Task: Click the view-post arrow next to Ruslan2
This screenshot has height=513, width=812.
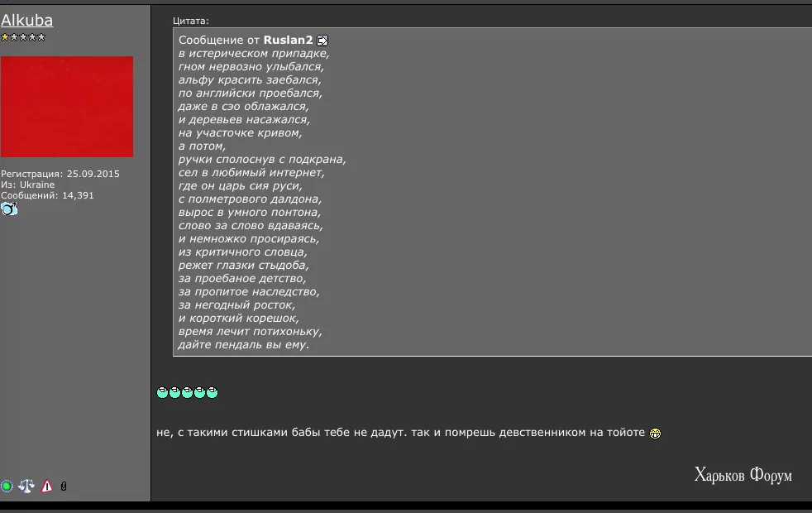Action: 322,41
